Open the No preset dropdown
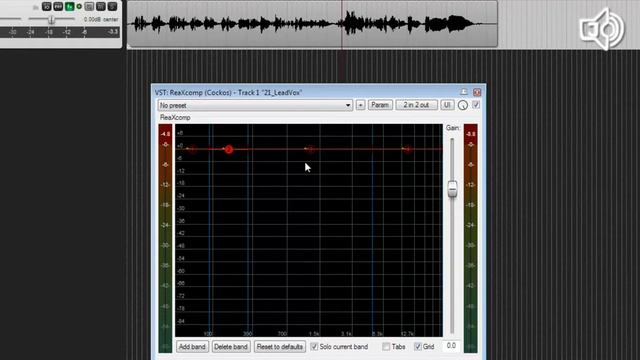640x360 pixels. click(255, 105)
